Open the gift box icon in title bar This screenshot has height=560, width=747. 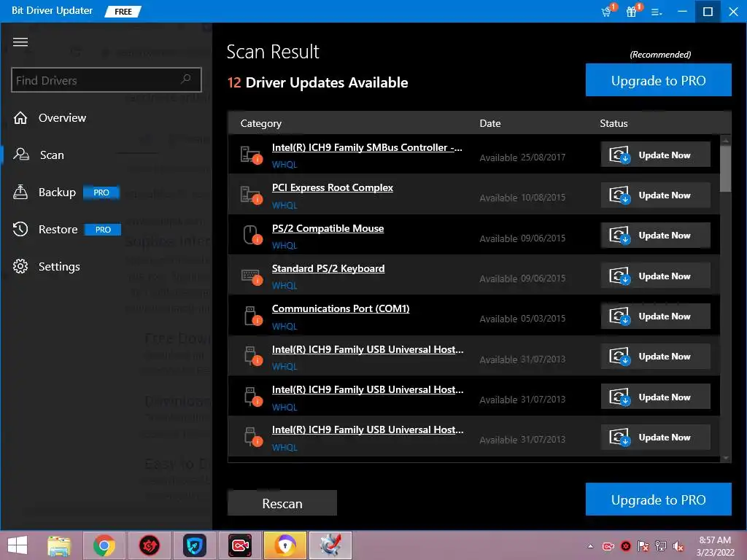point(631,12)
